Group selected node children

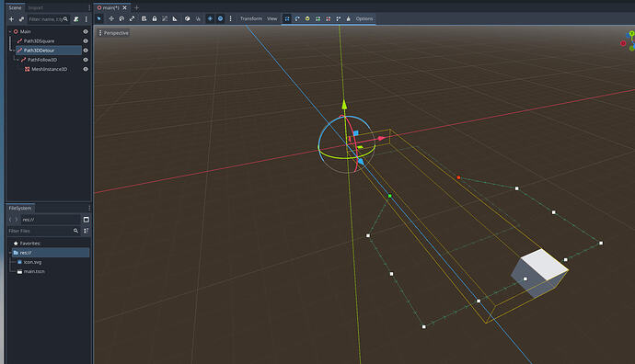pyautogui.click(x=165, y=18)
